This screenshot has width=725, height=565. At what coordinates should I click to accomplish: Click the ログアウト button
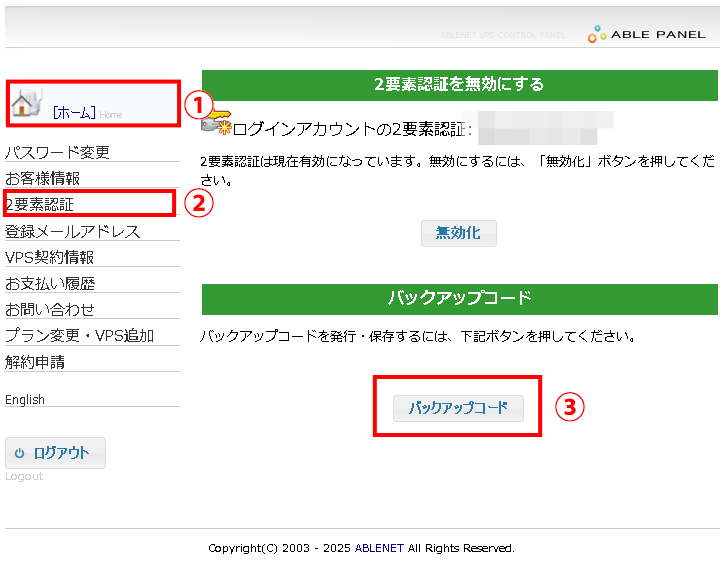tap(55, 453)
